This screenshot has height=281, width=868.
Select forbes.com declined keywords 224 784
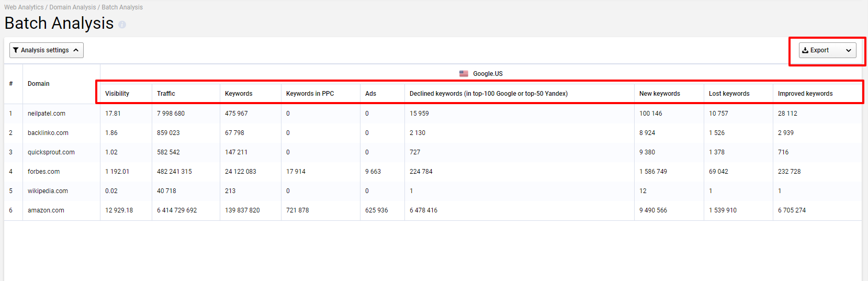(x=421, y=172)
